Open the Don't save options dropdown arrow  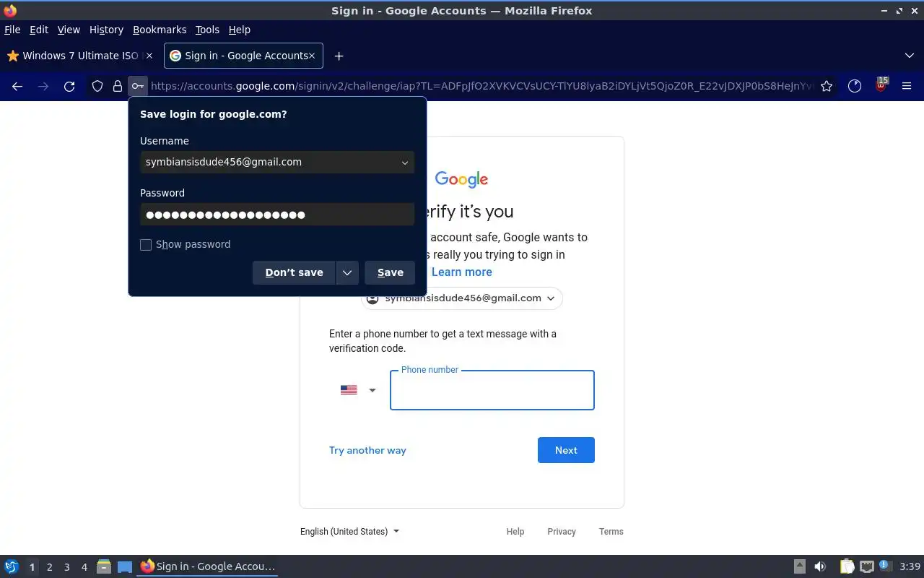pos(346,272)
